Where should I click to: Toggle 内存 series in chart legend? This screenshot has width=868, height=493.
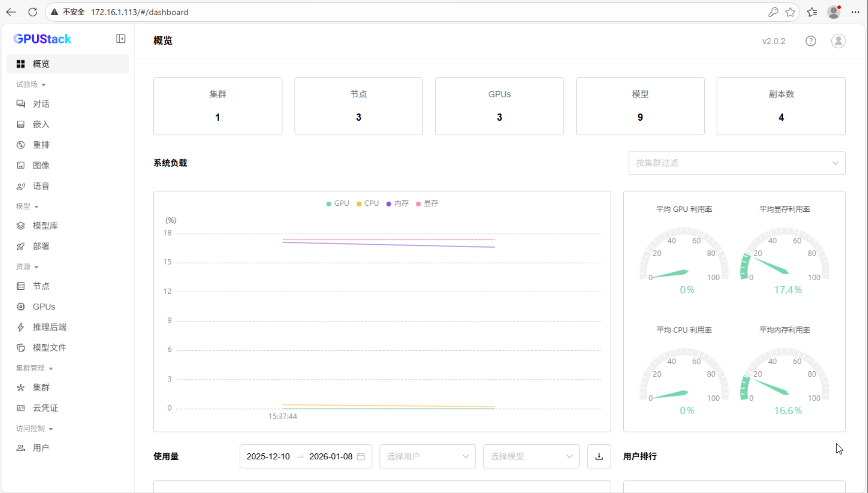pyautogui.click(x=397, y=203)
